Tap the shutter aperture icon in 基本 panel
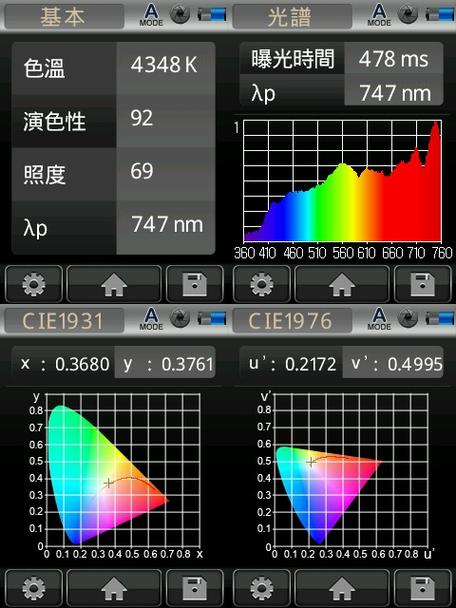This screenshot has height=608, width=456. (180, 15)
